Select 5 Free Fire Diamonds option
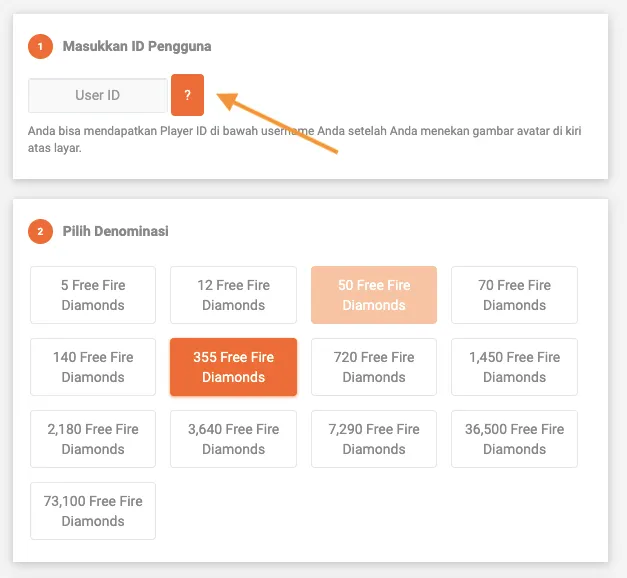 coord(93,295)
